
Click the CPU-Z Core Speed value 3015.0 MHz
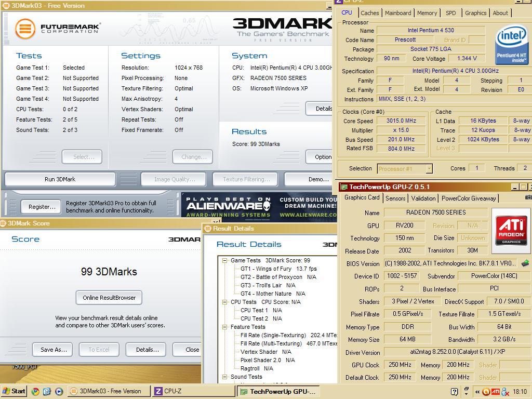[401, 121]
